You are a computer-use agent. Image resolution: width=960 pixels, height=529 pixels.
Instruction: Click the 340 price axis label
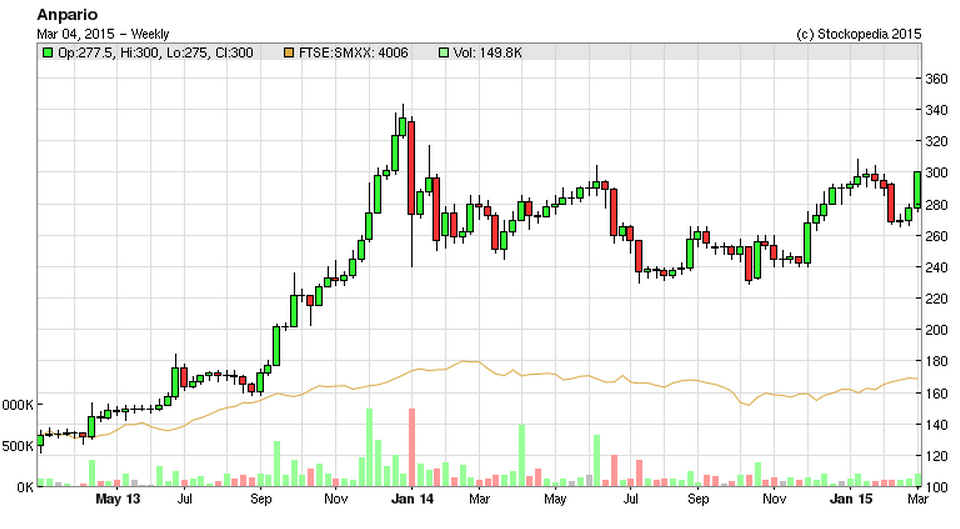tap(936, 110)
